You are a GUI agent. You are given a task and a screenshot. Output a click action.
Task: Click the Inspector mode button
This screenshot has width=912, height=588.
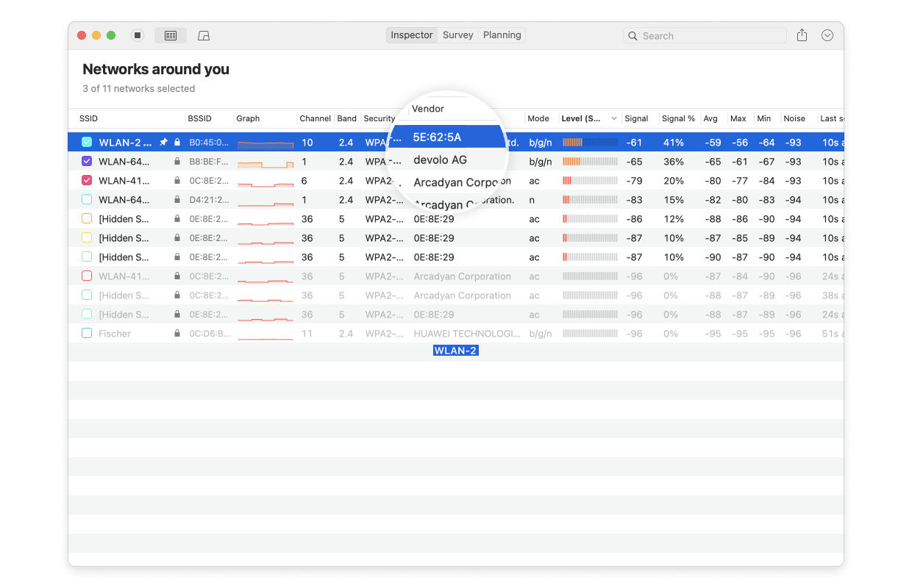[x=411, y=35]
